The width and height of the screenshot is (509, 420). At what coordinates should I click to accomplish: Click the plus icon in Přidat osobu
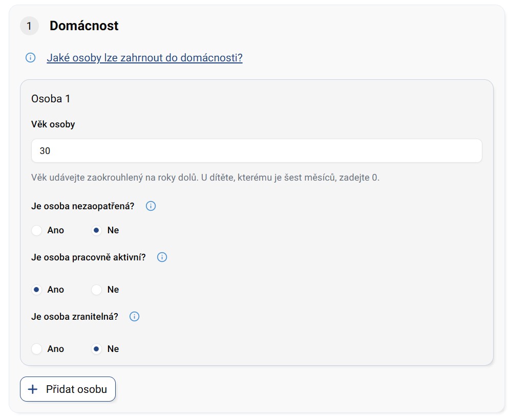[33, 389]
